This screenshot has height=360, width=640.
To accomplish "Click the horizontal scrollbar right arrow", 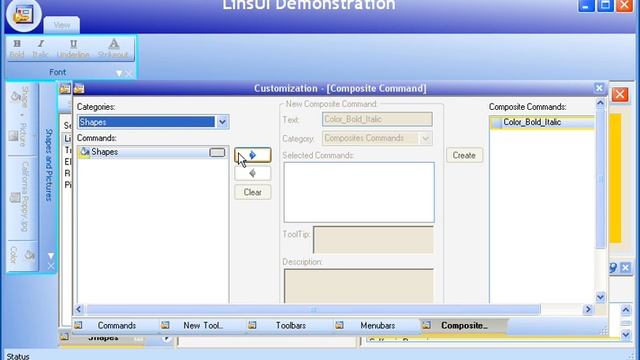I will point(588,309).
